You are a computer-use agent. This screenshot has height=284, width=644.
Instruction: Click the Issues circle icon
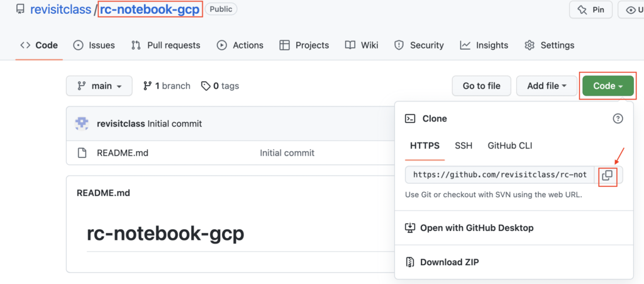(x=78, y=45)
